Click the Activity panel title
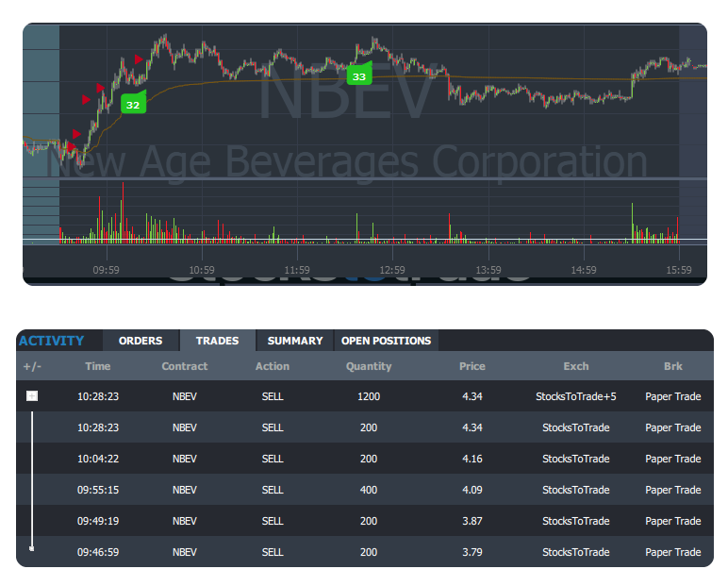Screen dimensions: 728x586 51,341
